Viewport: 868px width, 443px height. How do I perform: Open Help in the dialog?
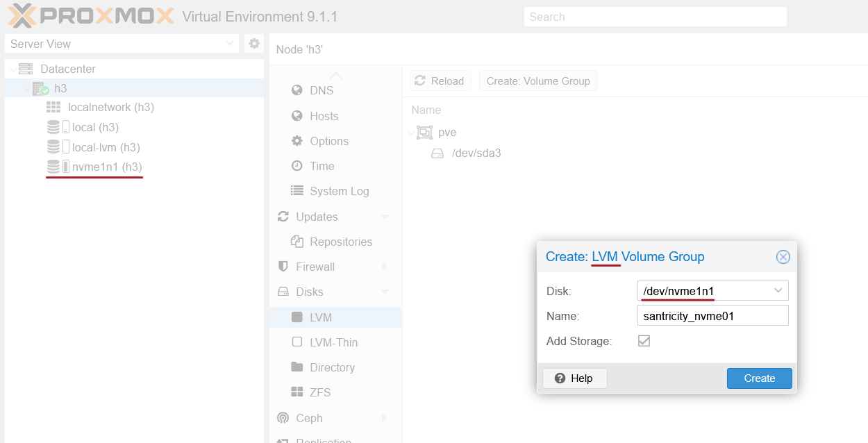(575, 378)
